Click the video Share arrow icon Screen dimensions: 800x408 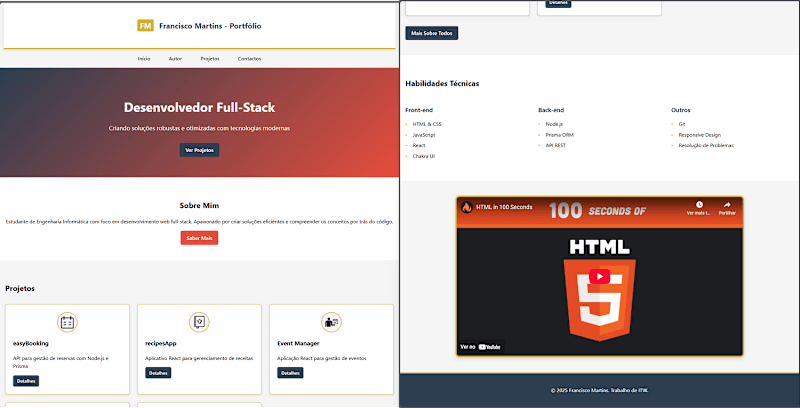click(727, 205)
